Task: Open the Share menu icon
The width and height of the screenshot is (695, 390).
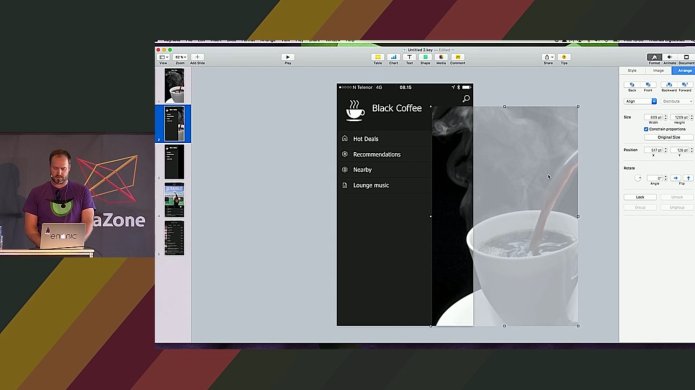Action: point(548,57)
